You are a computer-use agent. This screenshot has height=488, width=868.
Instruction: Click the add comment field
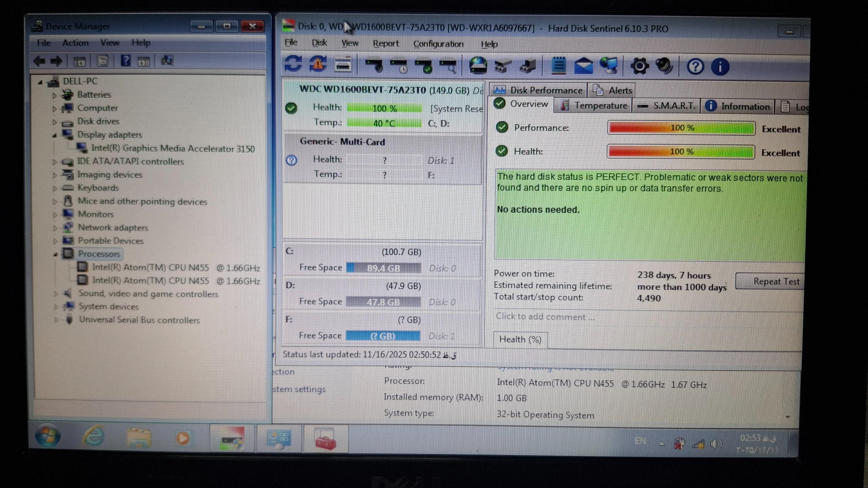pos(545,317)
